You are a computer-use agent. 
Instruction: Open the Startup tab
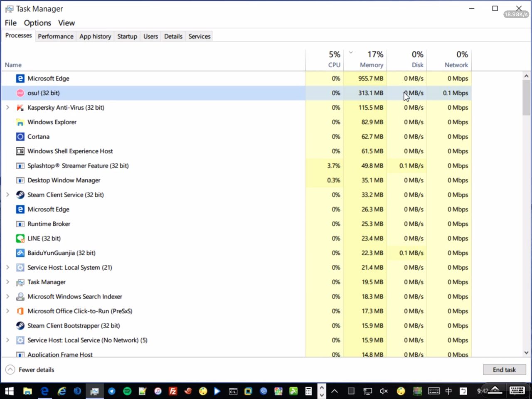pos(127,37)
